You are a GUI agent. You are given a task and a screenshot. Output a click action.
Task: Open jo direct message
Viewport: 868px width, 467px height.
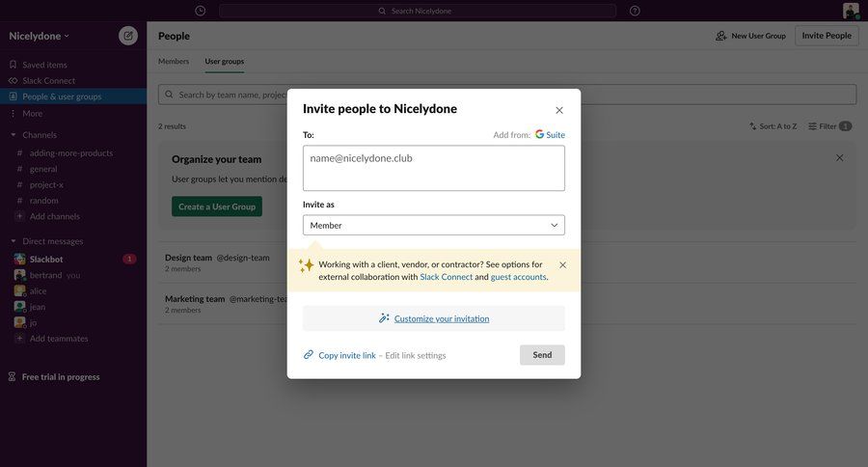(x=33, y=322)
